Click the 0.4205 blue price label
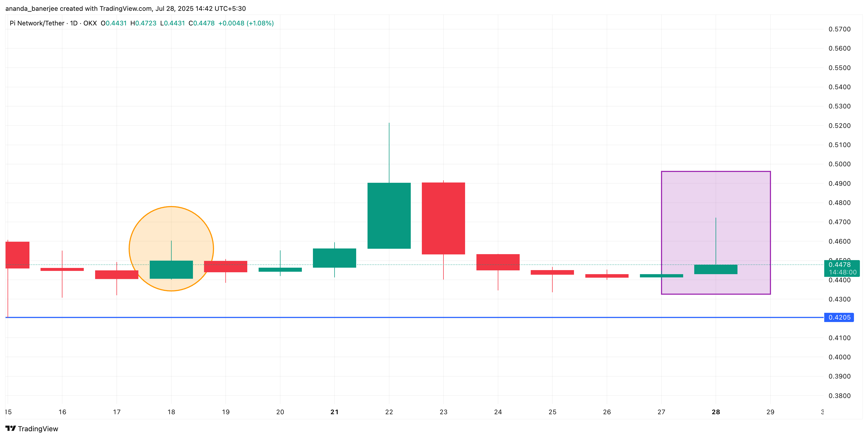 click(839, 317)
